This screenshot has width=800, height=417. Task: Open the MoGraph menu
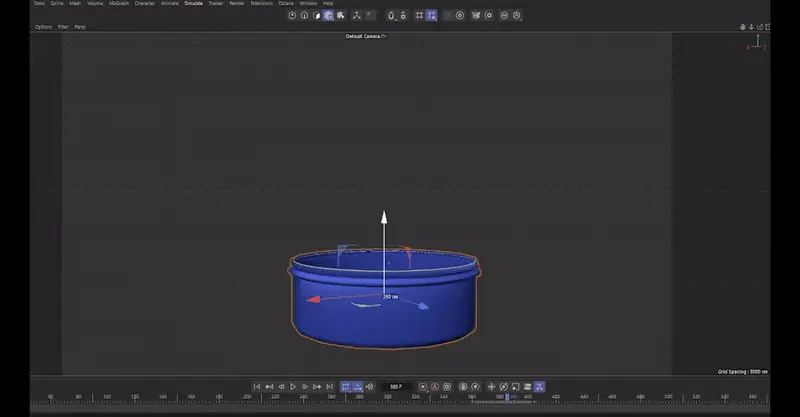pyautogui.click(x=119, y=3)
